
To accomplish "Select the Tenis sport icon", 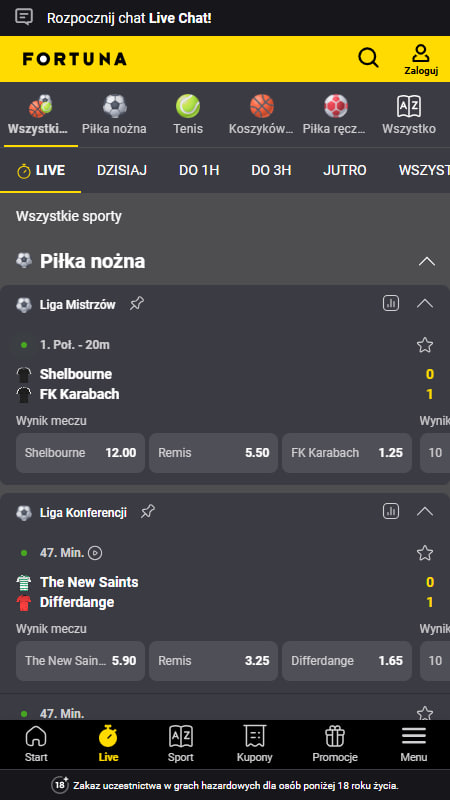I will click(188, 106).
